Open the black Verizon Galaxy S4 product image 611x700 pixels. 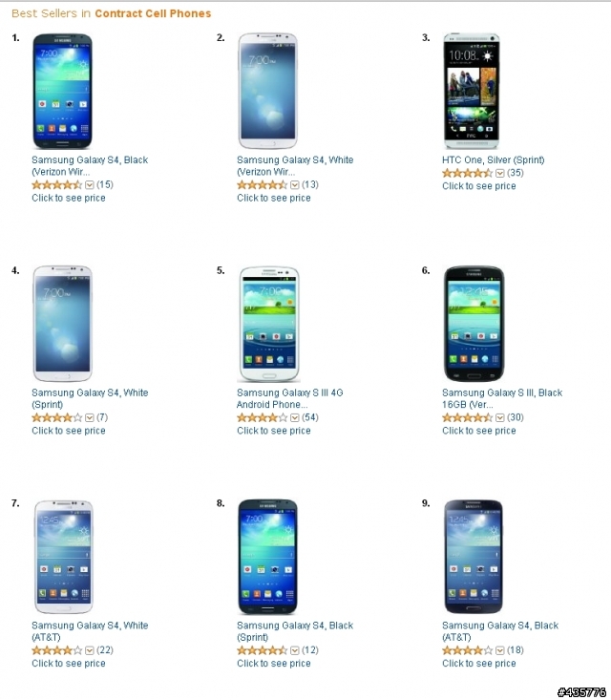click(62, 91)
